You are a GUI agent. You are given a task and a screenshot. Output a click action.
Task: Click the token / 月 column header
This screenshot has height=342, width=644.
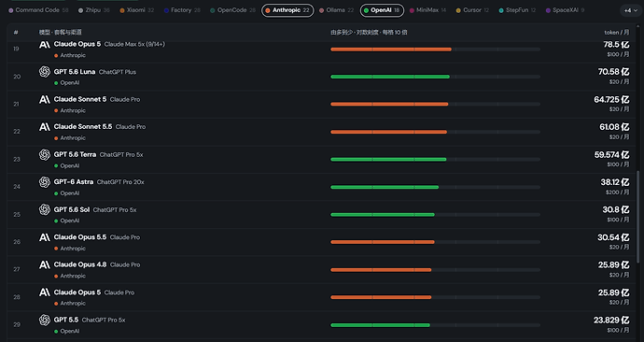pyautogui.click(x=617, y=32)
